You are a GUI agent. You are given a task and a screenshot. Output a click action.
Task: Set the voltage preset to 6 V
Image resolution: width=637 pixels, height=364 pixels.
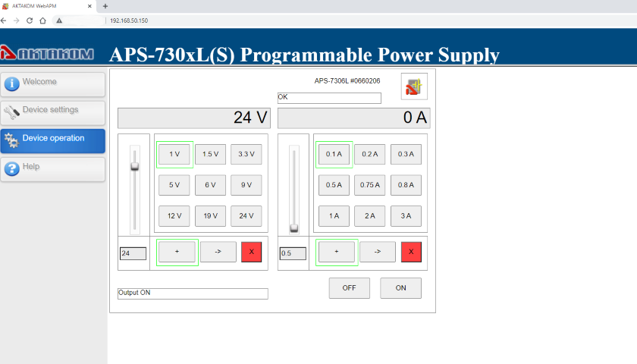point(211,185)
